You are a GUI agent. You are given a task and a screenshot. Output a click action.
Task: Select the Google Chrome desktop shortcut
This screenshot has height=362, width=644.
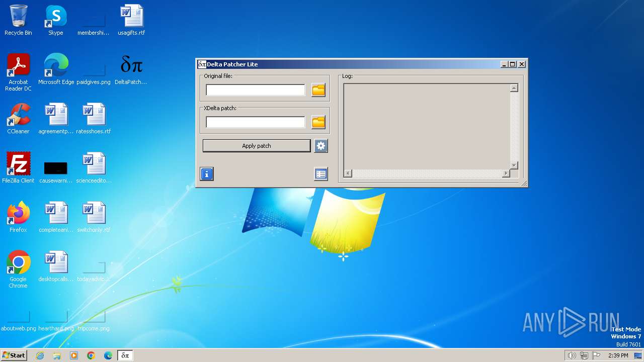(18, 269)
